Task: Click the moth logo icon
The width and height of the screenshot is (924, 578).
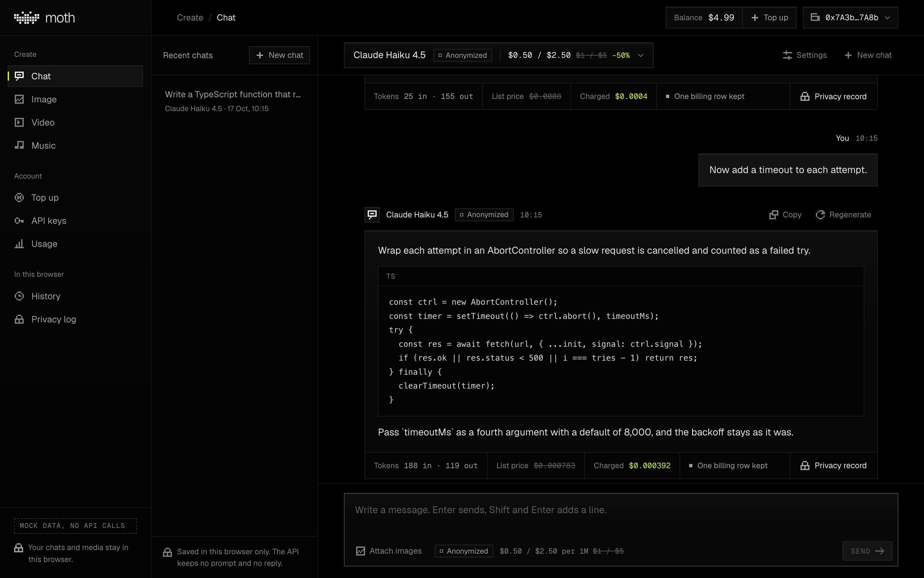Action: (x=27, y=18)
